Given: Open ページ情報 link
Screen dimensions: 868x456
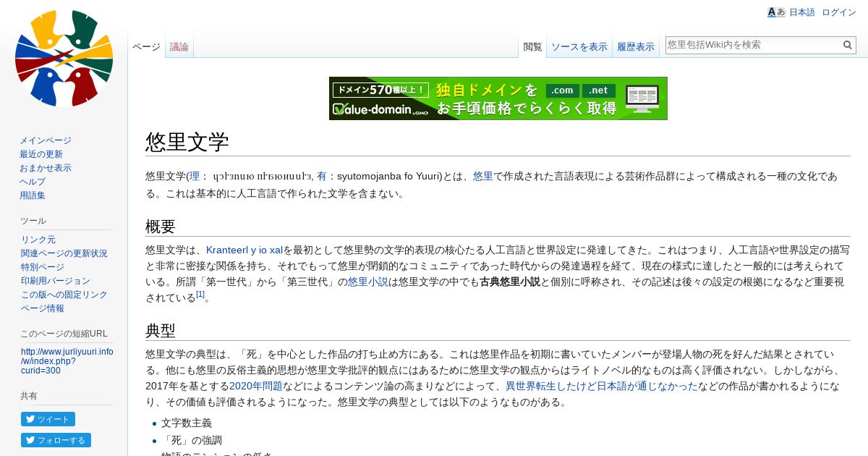Looking at the screenshot, I should click(43, 308).
